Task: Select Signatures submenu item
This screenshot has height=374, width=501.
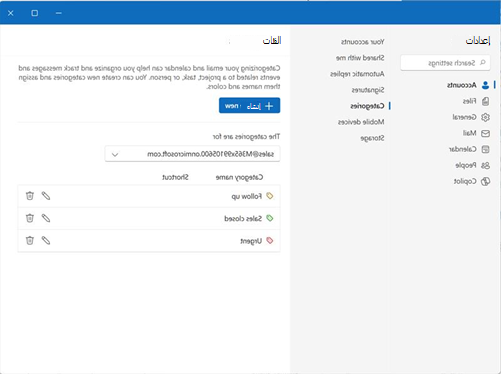Action: point(368,90)
